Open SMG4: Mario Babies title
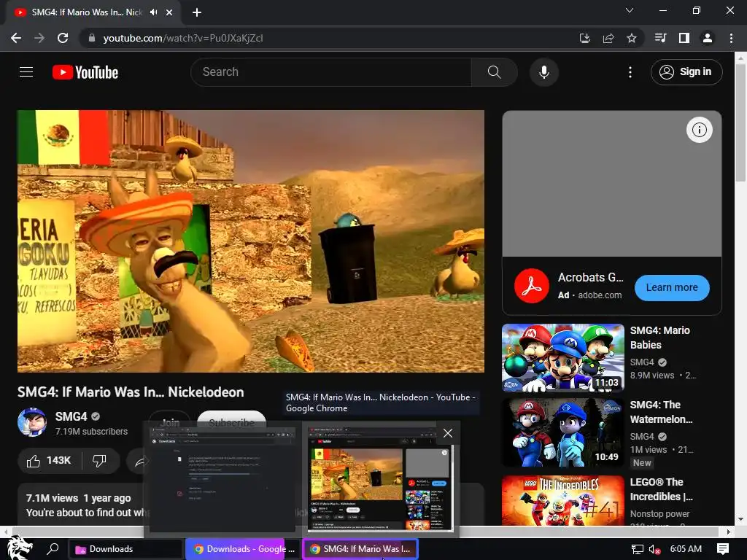The width and height of the screenshot is (747, 560). [x=659, y=338]
